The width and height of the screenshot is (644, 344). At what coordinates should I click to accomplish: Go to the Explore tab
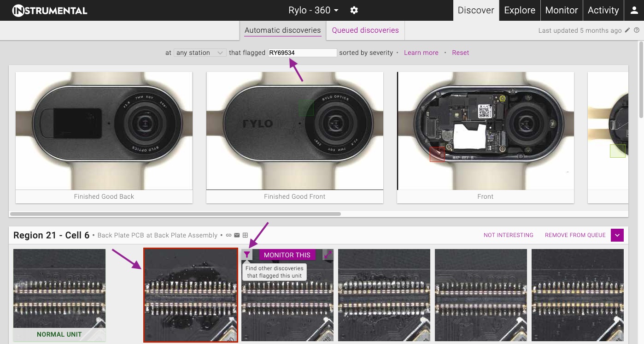point(520,10)
